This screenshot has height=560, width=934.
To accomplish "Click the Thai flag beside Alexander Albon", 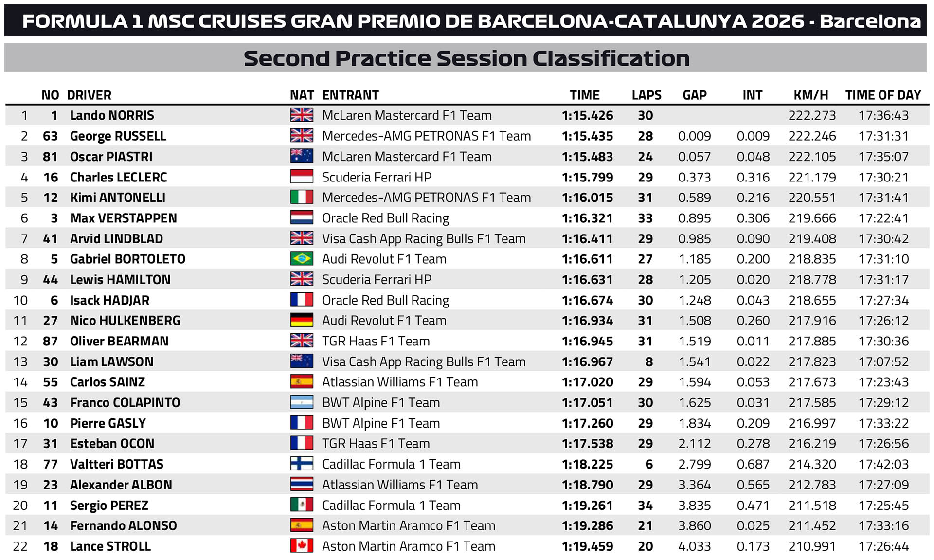I will tap(302, 484).
